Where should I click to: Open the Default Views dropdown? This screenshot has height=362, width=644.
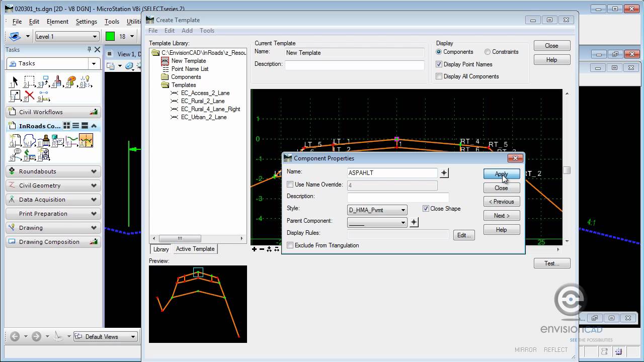click(133, 337)
